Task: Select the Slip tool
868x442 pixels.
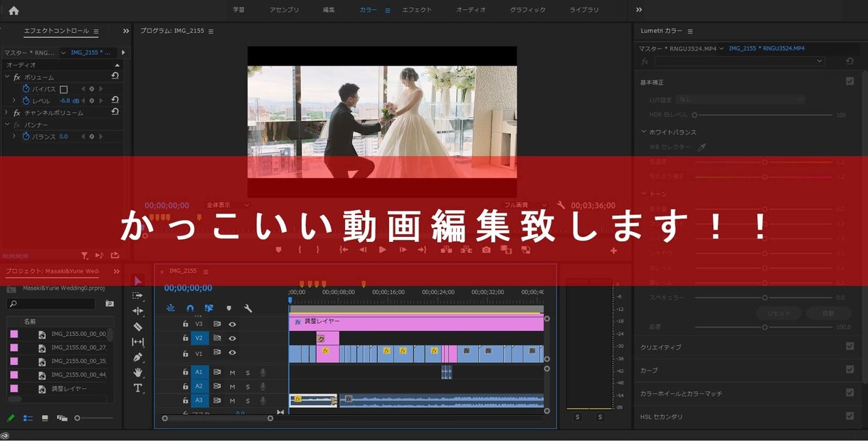Action: [138, 342]
